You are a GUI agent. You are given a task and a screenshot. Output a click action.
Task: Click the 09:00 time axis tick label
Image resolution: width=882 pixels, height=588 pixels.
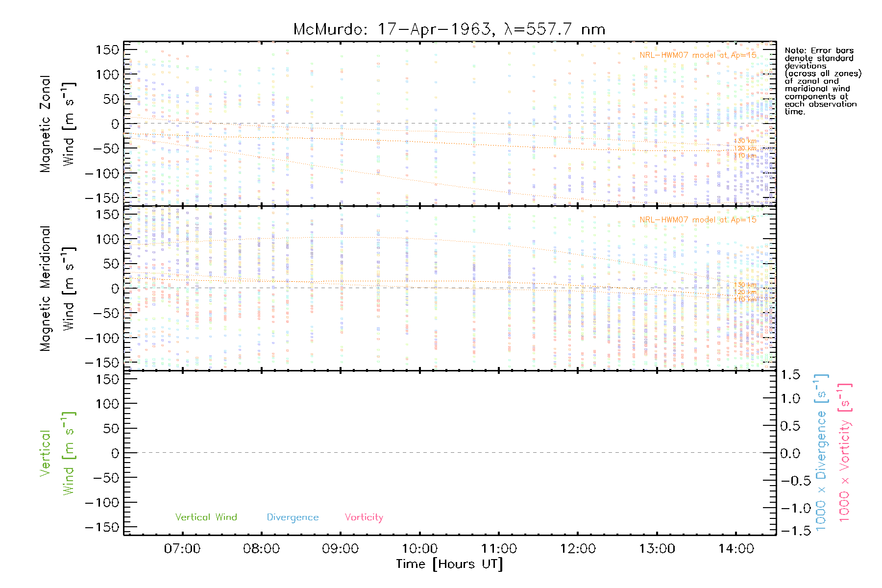pyautogui.click(x=340, y=549)
